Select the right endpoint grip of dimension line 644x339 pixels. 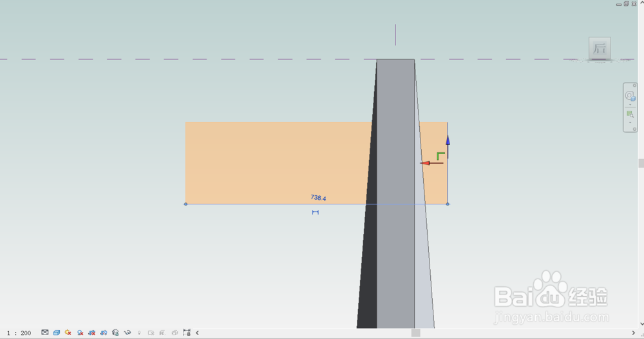pyautogui.click(x=448, y=204)
